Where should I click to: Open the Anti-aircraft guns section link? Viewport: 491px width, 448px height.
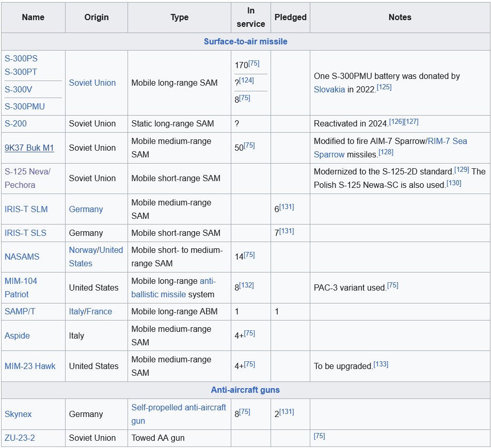(x=245, y=390)
